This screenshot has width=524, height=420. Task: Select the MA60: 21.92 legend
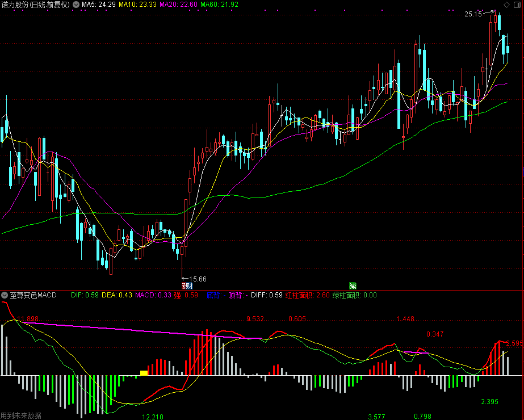click(220, 5)
